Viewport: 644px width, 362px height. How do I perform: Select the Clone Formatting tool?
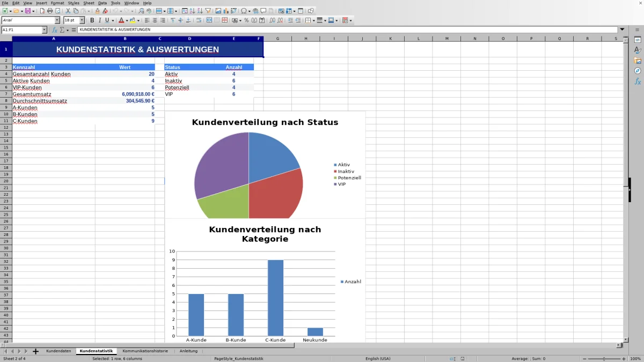click(98, 11)
